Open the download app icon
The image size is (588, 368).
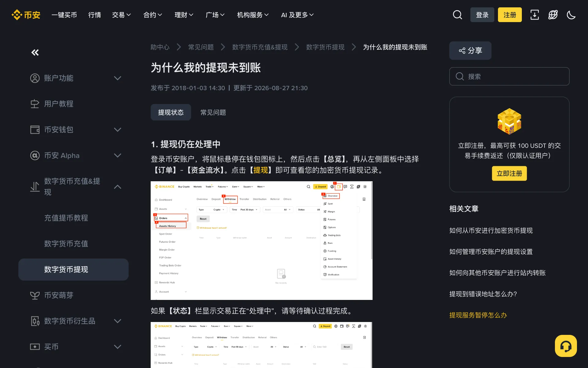click(x=534, y=15)
